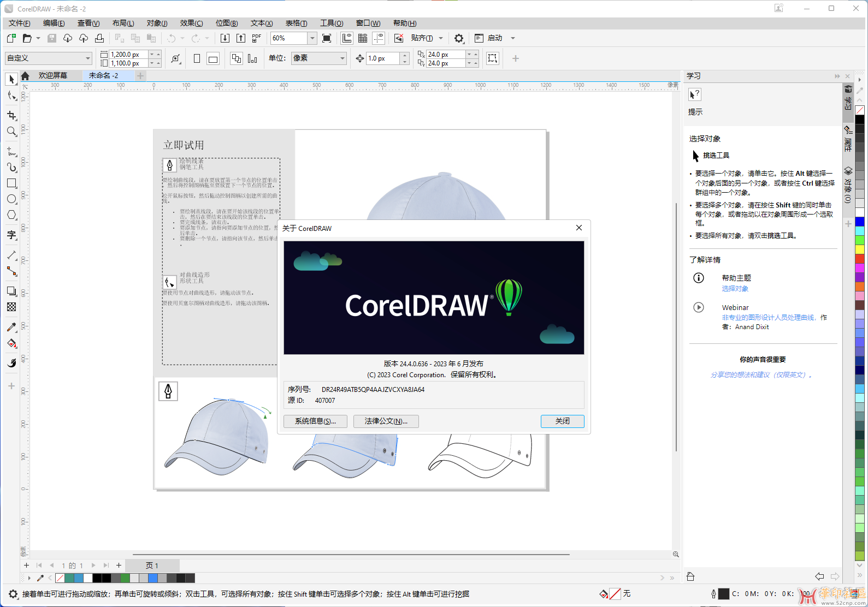This screenshot has height=607, width=868.
Task: Click 关闭 in About dialog
Action: point(563,421)
